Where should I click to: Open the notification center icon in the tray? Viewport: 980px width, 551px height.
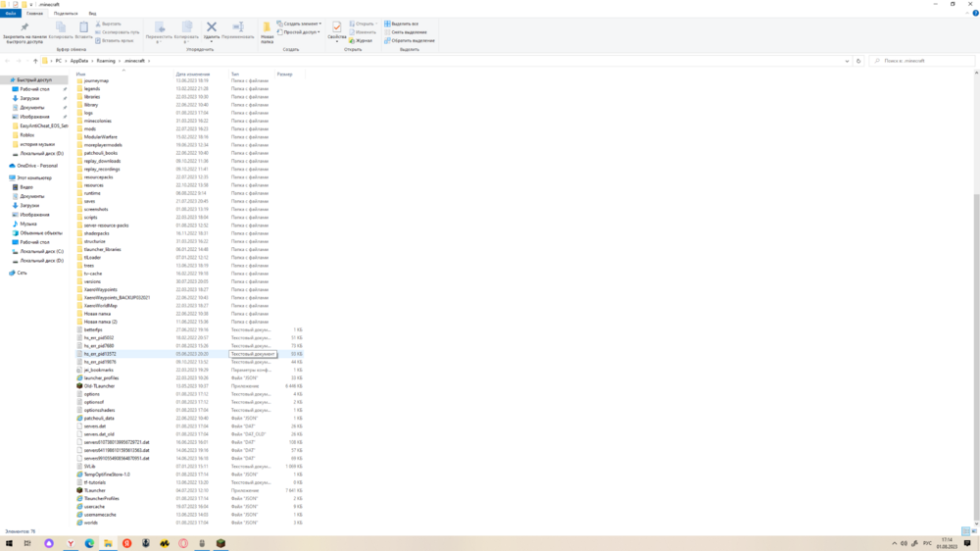point(967,543)
